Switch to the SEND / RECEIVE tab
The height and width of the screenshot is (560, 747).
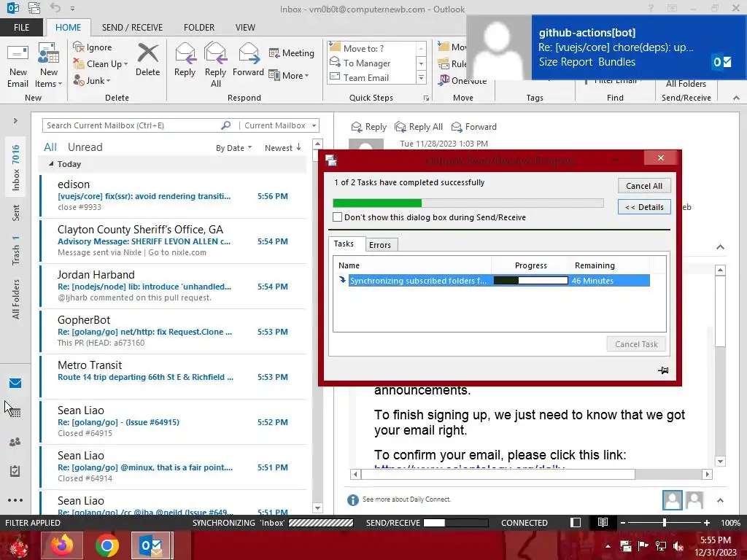point(132,27)
